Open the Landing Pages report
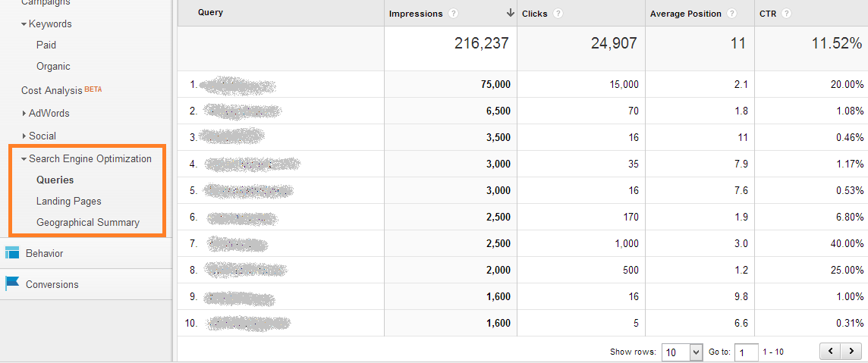The height and width of the screenshot is (363, 868). coord(68,202)
